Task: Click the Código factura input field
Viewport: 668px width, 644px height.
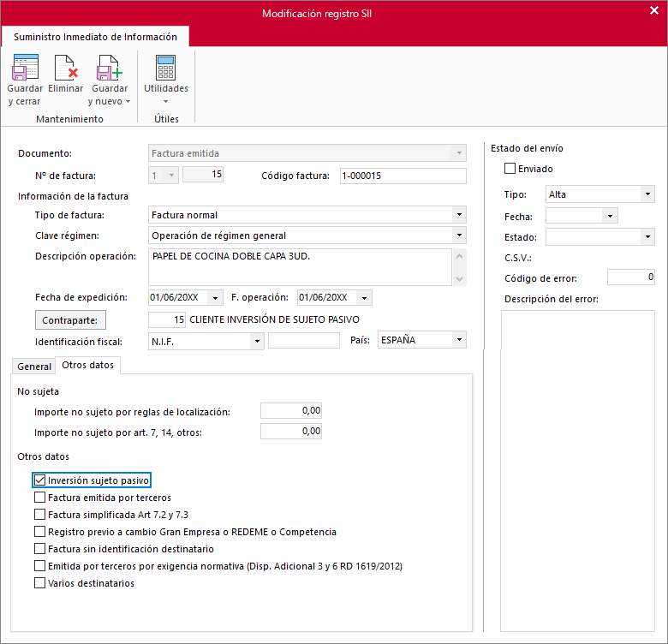Action: [403, 176]
